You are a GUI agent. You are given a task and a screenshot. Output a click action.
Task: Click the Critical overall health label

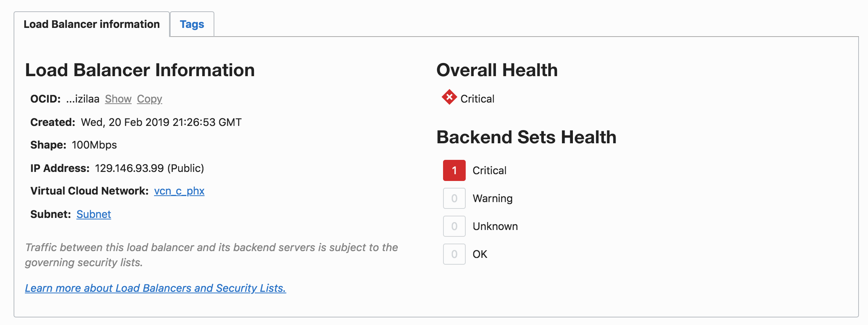477,99
